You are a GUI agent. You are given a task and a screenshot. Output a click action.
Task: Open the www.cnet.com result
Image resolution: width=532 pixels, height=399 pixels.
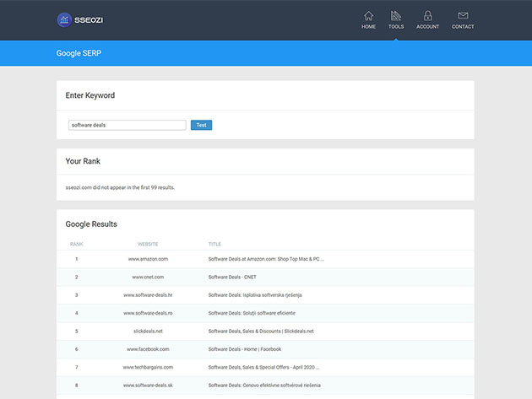(148, 277)
